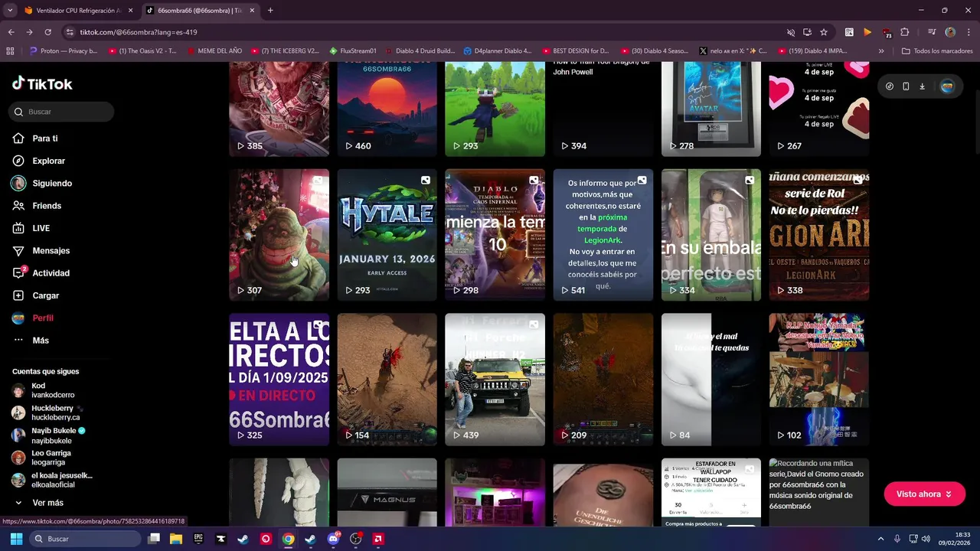Click the address bar URL
This screenshot has height=551, width=980.
(x=139, y=32)
